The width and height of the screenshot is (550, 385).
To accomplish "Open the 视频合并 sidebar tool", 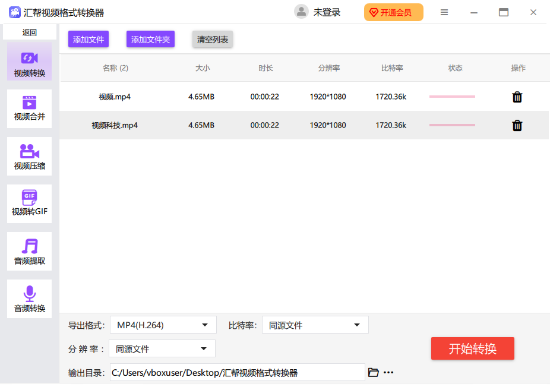I will click(x=29, y=108).
